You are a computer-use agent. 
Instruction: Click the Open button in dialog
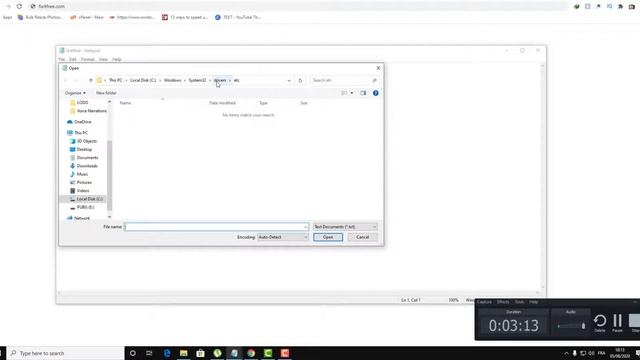[328, 237]
